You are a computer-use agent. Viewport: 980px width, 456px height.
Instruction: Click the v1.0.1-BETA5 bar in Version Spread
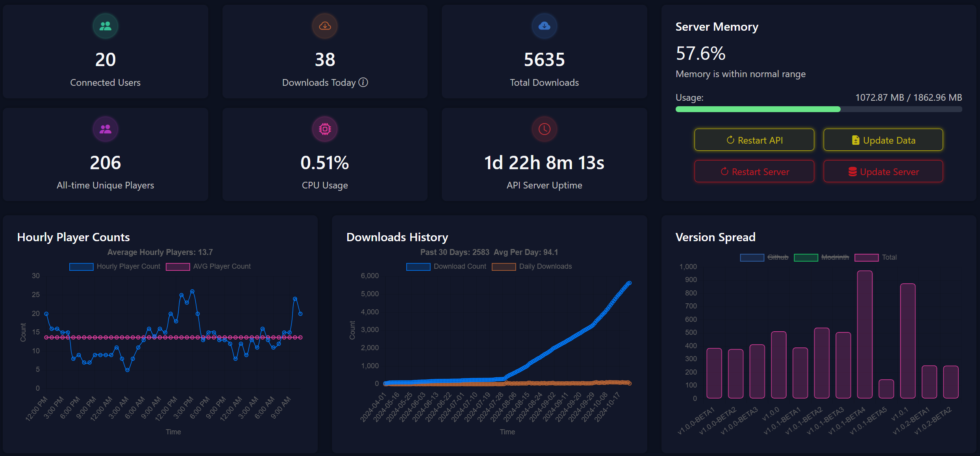886,389
